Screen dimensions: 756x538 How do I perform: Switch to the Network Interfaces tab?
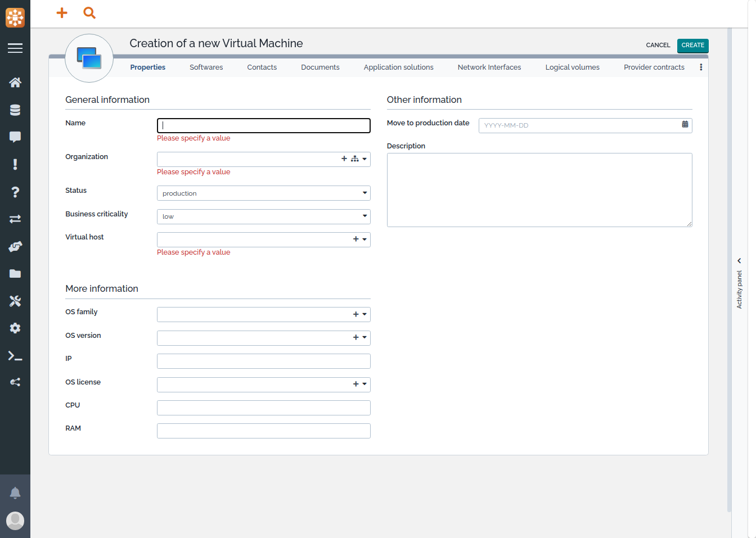click(489, 67)
